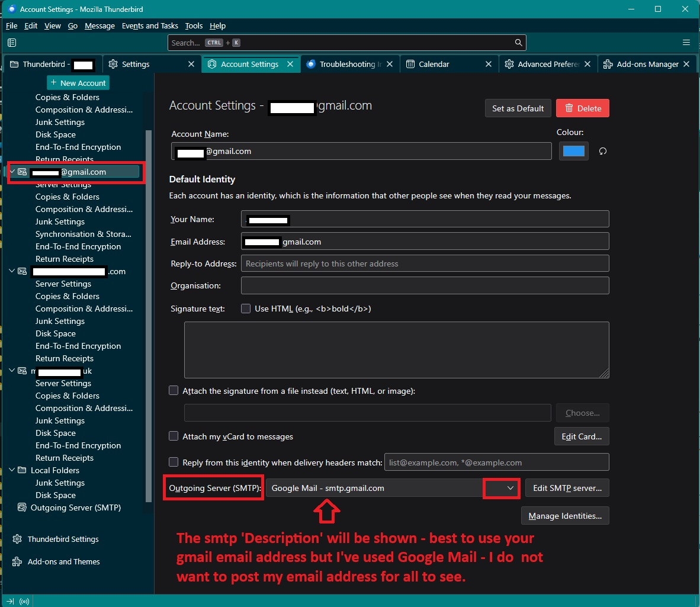Viewport: 700px width, 607px height.
Task: Open the blue account colour swatch
Action: 574,151
